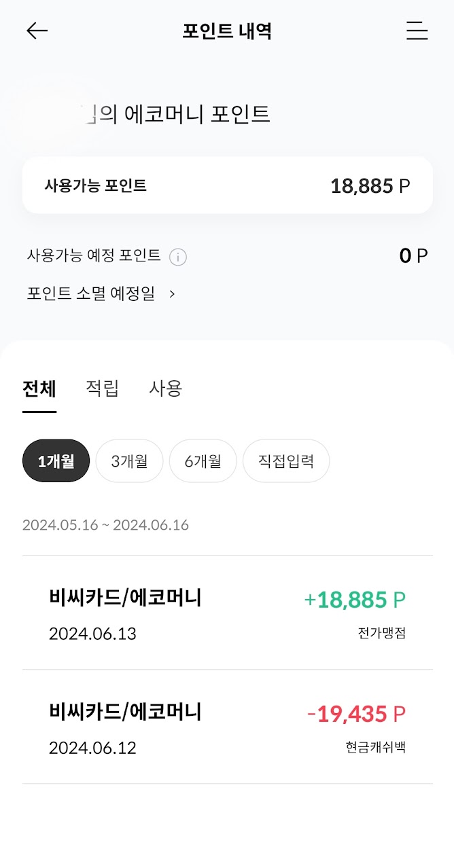Image resolution: width=454 pixels, height=868 pixels.
Task: Click the -19,435 P cashback entry
Action: coord(357,714)
